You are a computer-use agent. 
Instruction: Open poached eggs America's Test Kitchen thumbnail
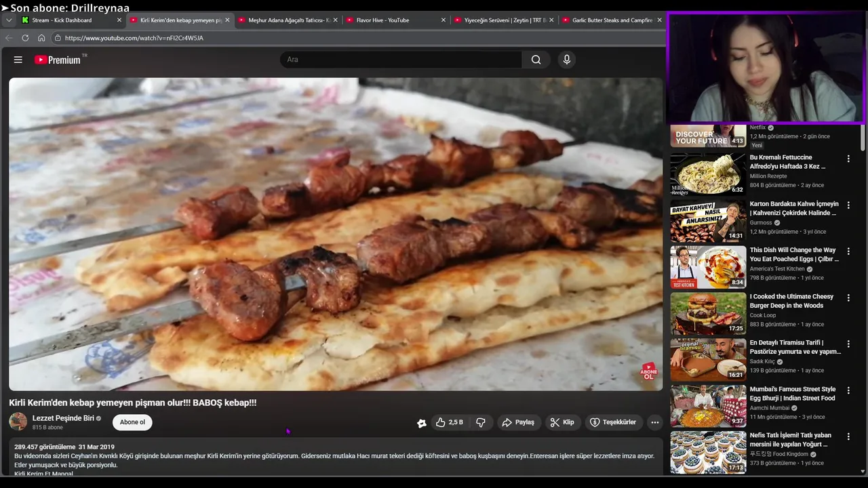[x=708, y=267]
